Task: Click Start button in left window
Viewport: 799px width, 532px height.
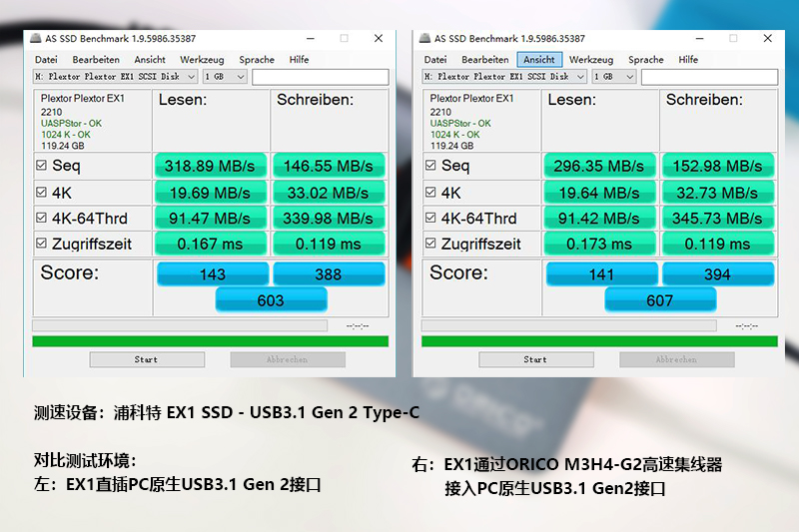Action: point(147,359)
